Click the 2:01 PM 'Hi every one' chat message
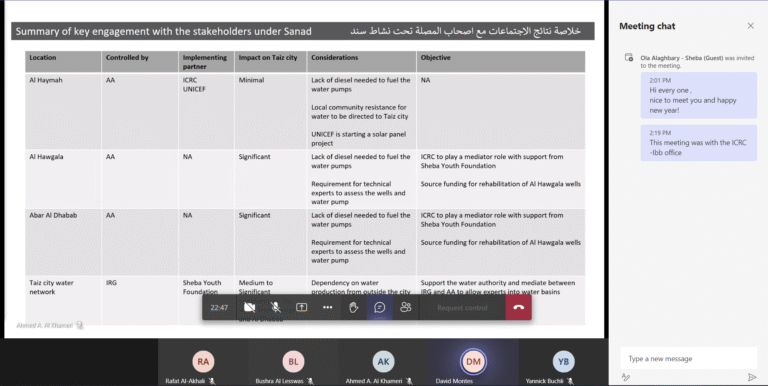 [x=698, y=96]
